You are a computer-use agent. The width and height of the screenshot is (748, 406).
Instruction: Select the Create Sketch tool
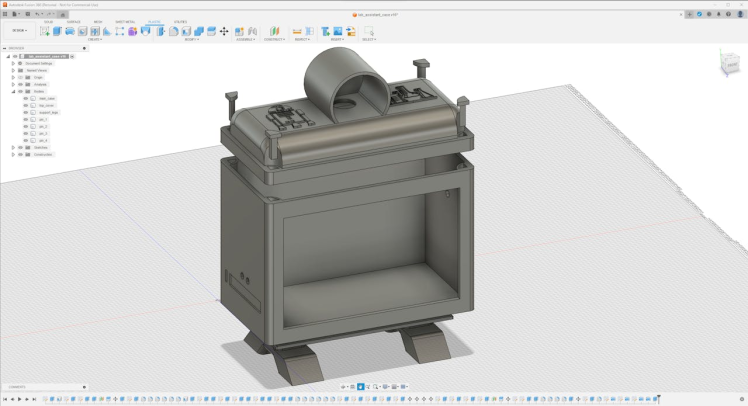(x=45, y=31)
